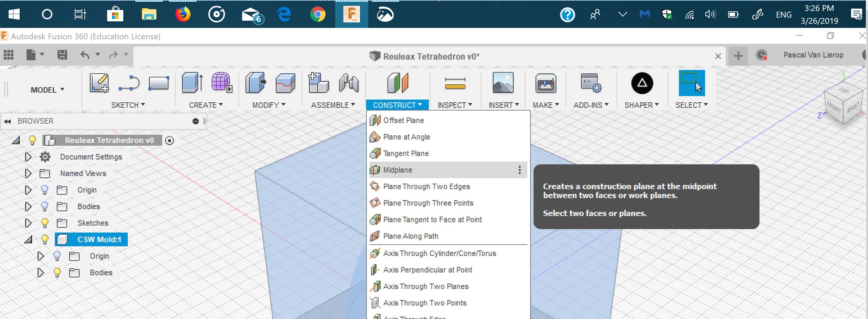Viewport: 868px width, 319px height.
Task: Toggle visibility of the top-level Origin folder
Action: pos(44,190)
